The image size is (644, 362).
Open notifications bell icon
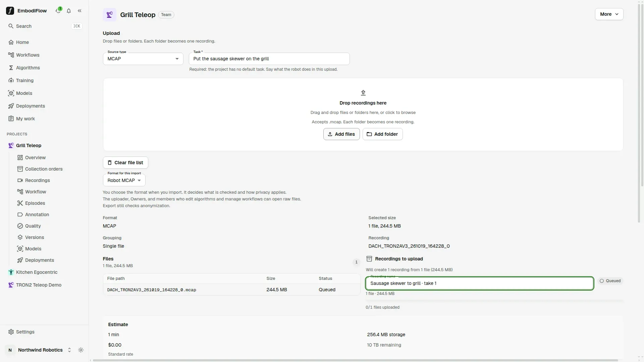point(69,11)
